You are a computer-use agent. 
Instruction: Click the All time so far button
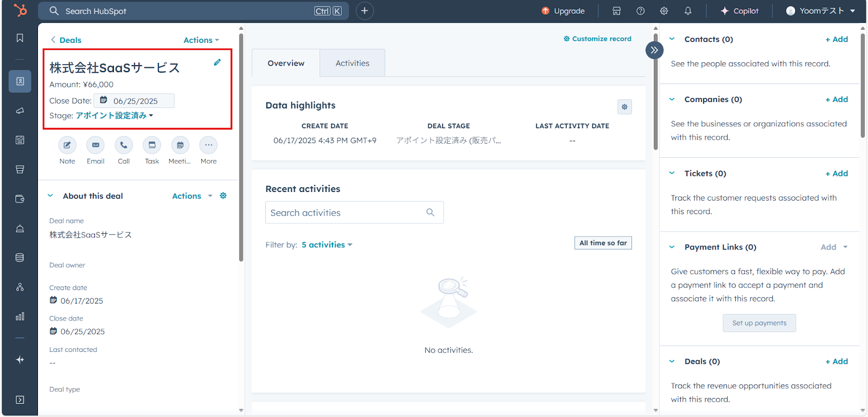603,243
